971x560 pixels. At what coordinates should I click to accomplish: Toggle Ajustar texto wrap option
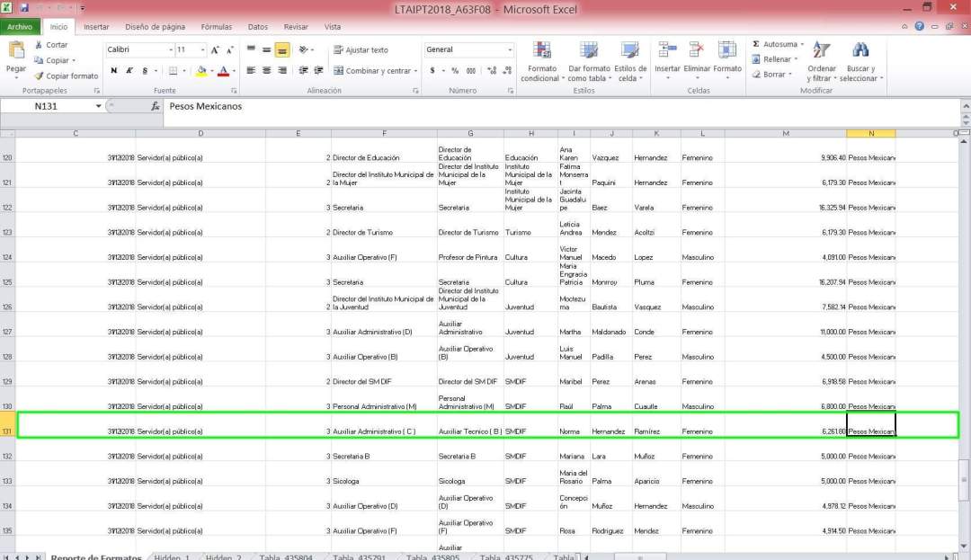pyautogui.click(x=361, y=50)
